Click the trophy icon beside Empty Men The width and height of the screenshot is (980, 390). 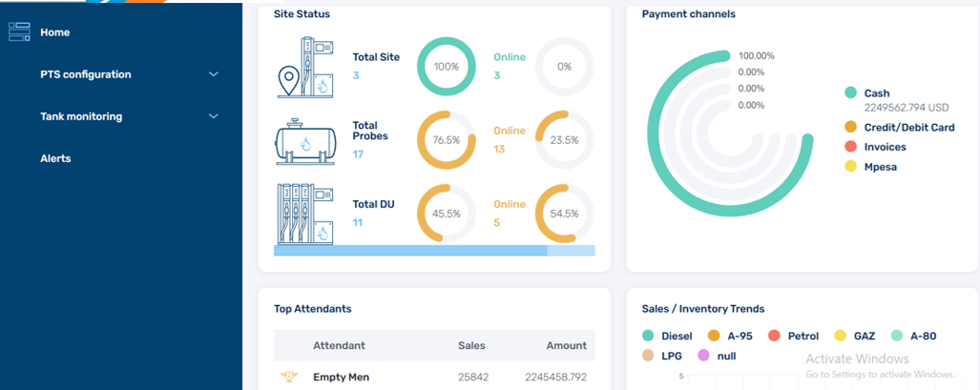click(x=288, y=378)
